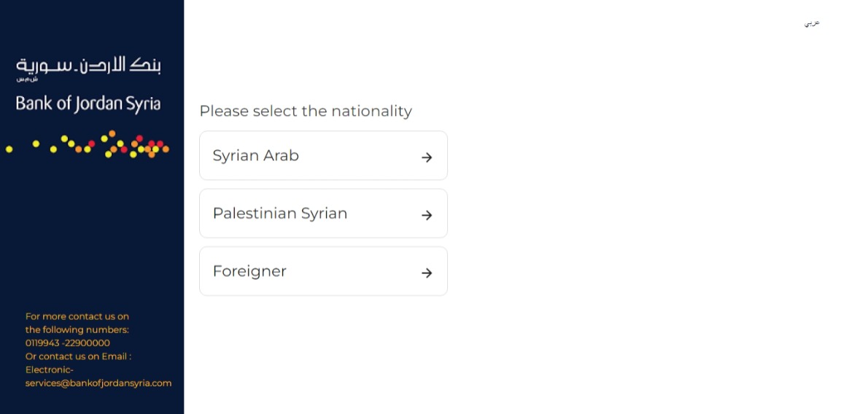Click the Arabic bank logo calligraphy

click(x=88, y=66)
